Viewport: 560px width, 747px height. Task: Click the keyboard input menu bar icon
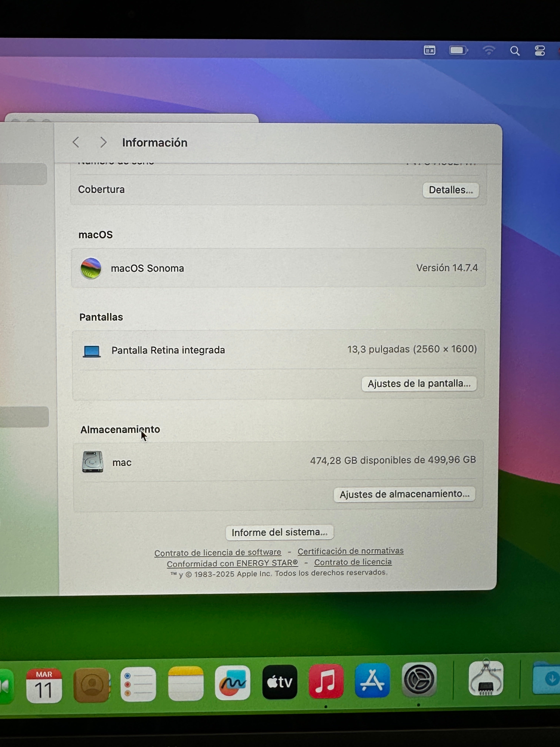click(x=429, y=50)
